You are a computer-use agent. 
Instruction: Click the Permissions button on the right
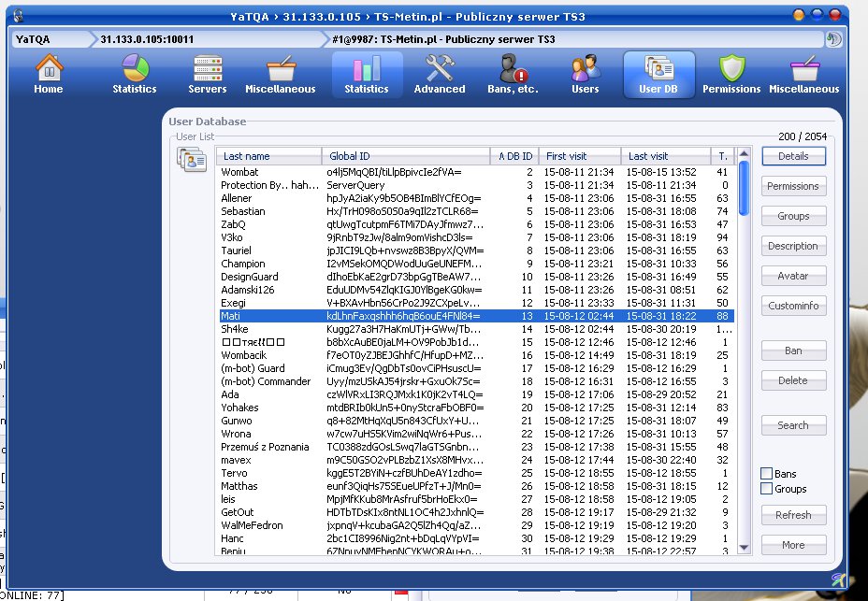tap(794, 186)
